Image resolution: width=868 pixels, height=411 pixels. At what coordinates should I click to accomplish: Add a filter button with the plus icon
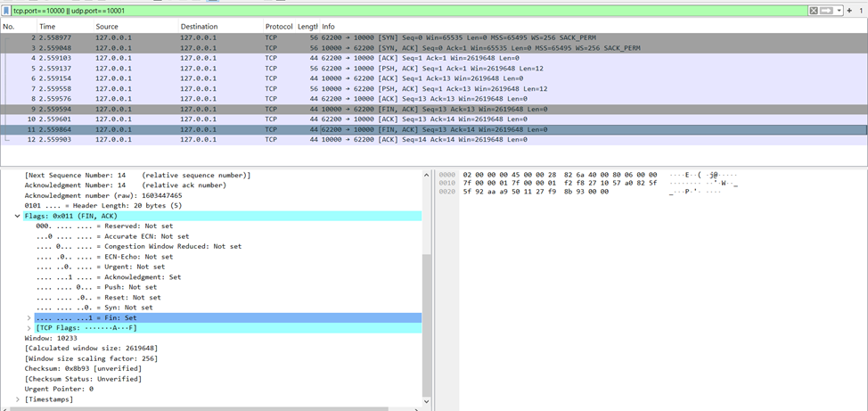[x=849, y=10]
